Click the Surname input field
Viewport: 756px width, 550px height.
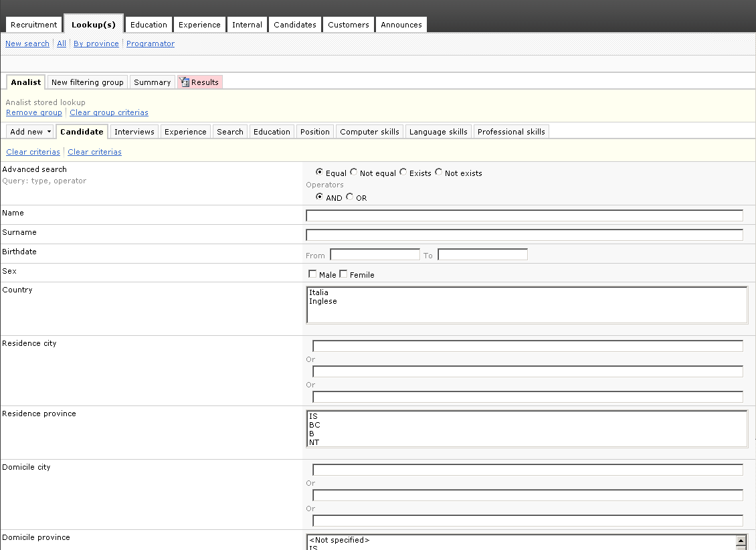[525, 235]
